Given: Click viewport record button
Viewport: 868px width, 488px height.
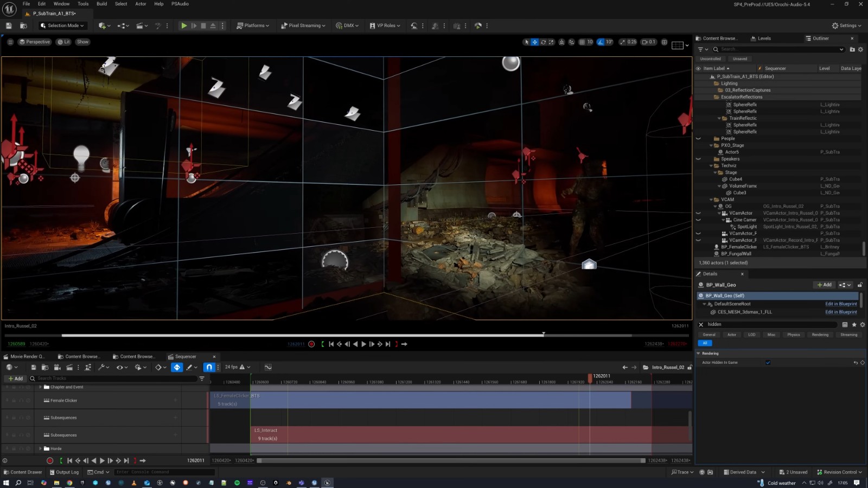Looking at the screenshot, I should (311, 344).
